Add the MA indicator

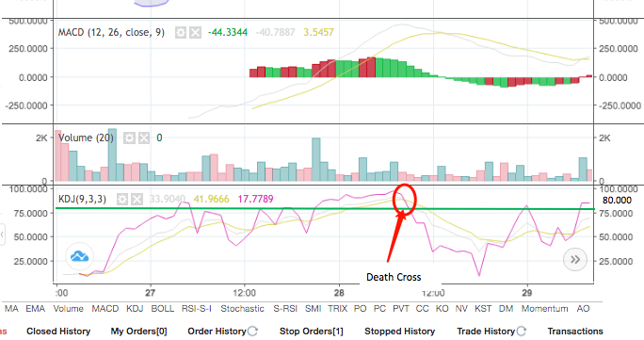click(x=11, y=309)
